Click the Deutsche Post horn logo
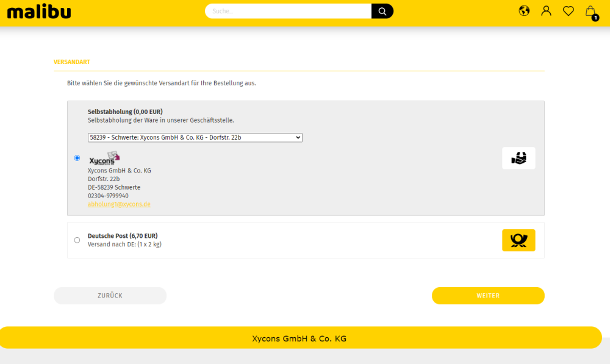 tap(518, 240)
